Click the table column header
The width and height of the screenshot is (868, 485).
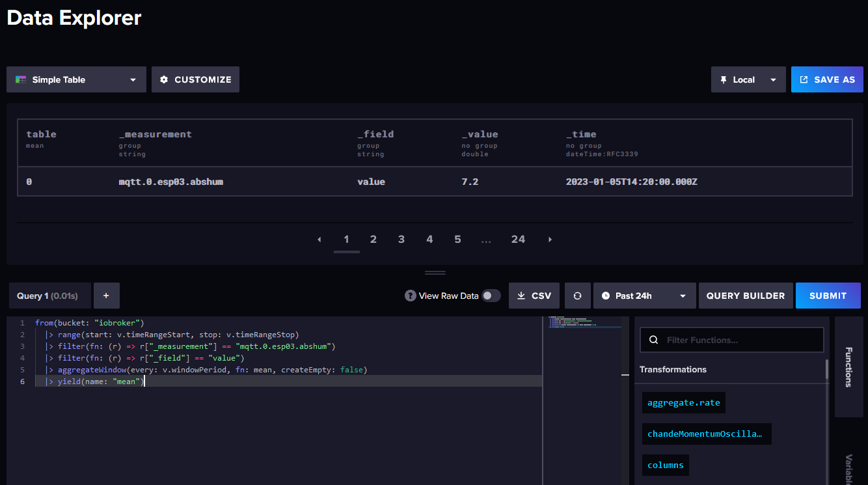point(41,134)
